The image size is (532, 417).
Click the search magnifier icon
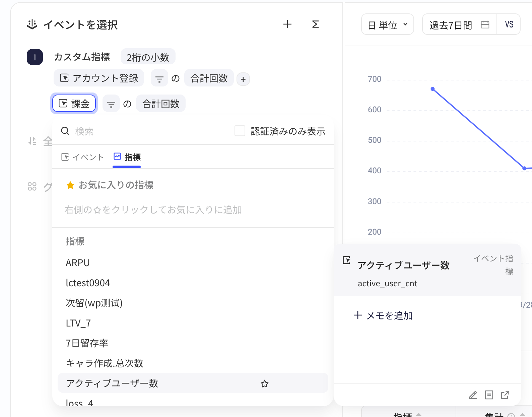tap(65, 131)
